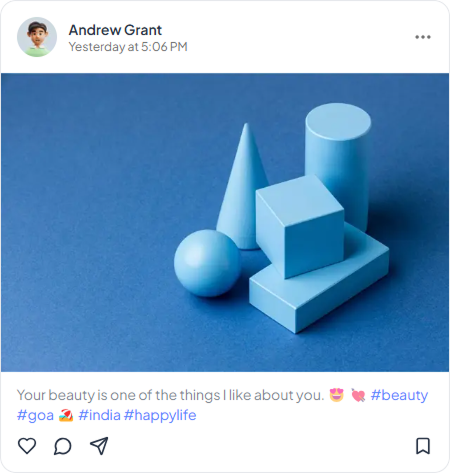Like the post with the heart icon
450x473 pixels.
pos(27,446)
